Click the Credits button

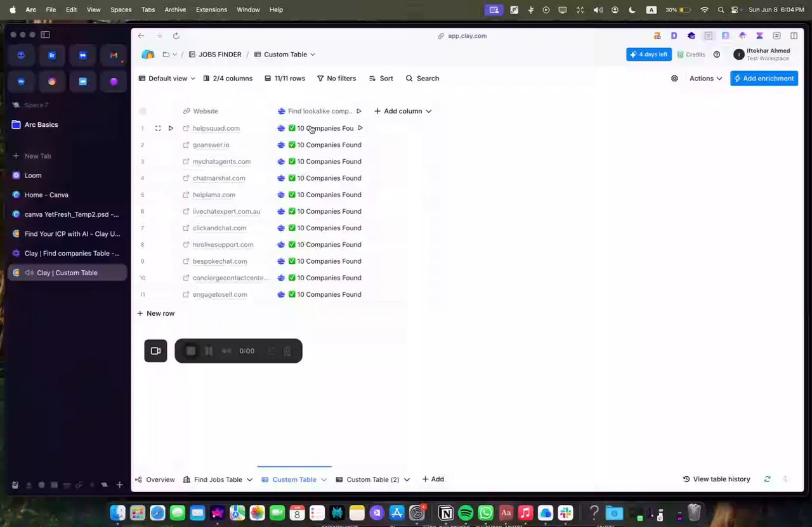coord(691,55)
